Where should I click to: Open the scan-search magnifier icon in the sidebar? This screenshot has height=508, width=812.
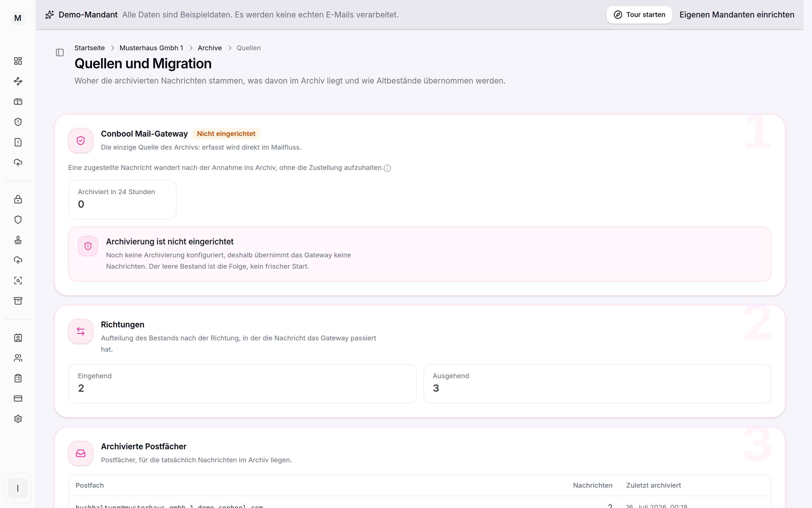(x=18, y=281)
